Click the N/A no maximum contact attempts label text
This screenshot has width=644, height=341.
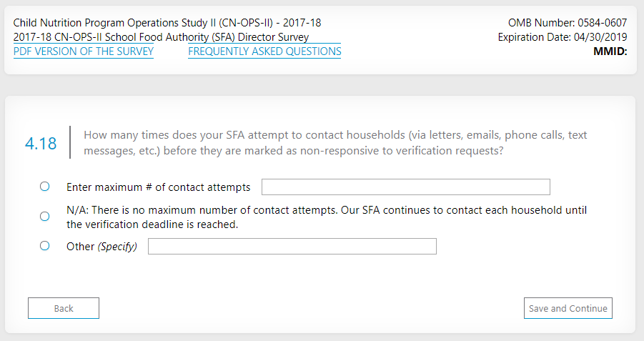(329, 217)
